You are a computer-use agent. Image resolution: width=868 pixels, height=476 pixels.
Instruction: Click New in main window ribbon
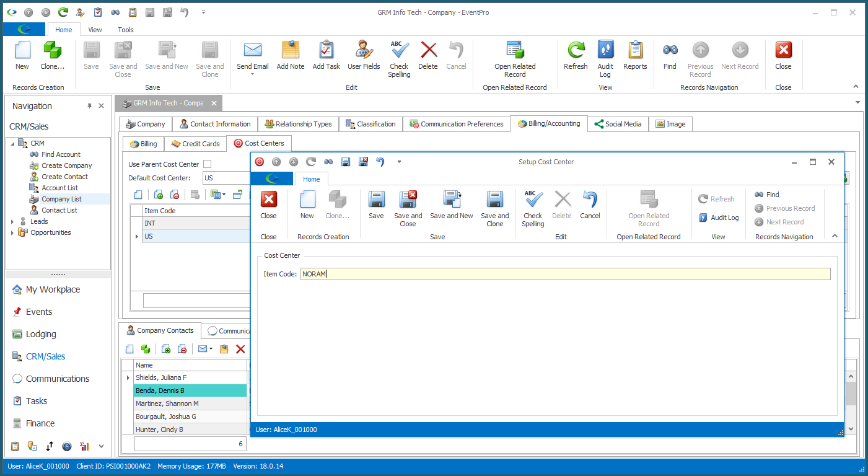pyautogui.click(x=22, y=56)
